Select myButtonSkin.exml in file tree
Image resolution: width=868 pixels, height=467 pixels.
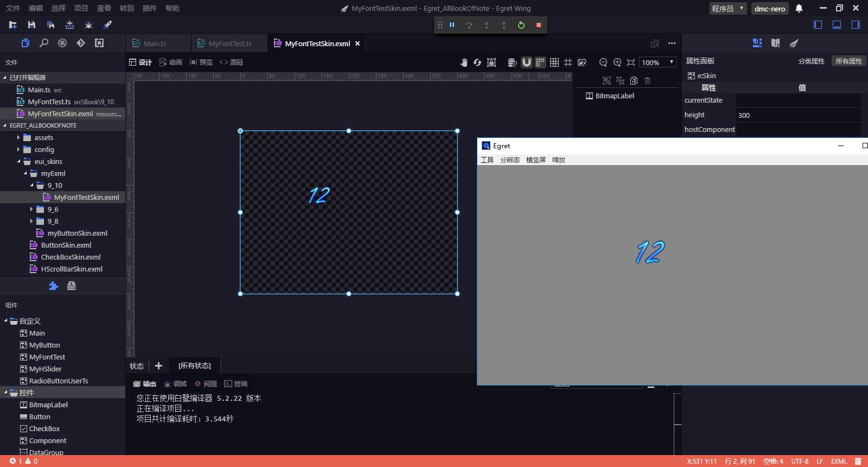point(77,233)
